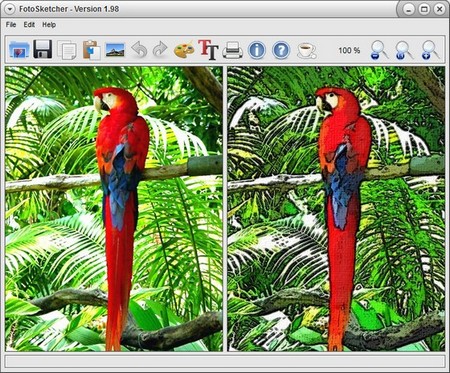This screenshot has width=450, height=373.
Task: Open help with the blue question mark icon
Action: pyautogui.click(x=281, y=50)
